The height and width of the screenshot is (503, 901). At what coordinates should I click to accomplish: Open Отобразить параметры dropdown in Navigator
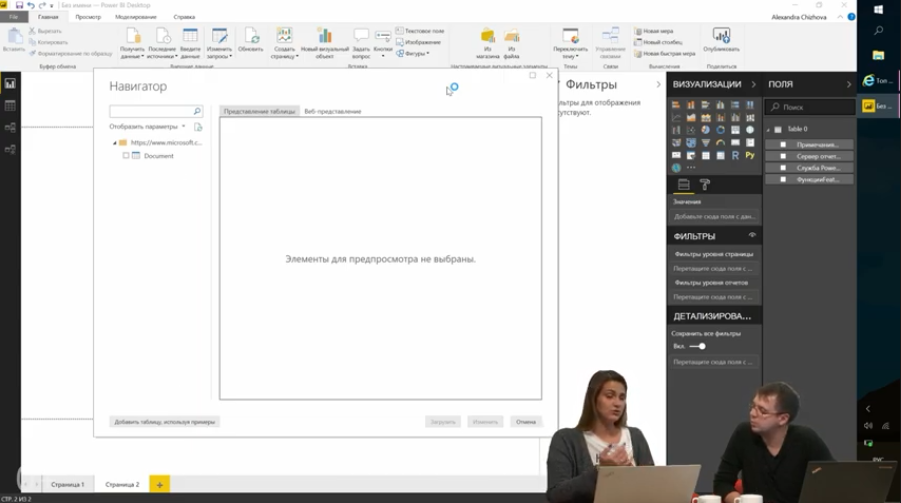pyautogui.click(x=147, y=127)
